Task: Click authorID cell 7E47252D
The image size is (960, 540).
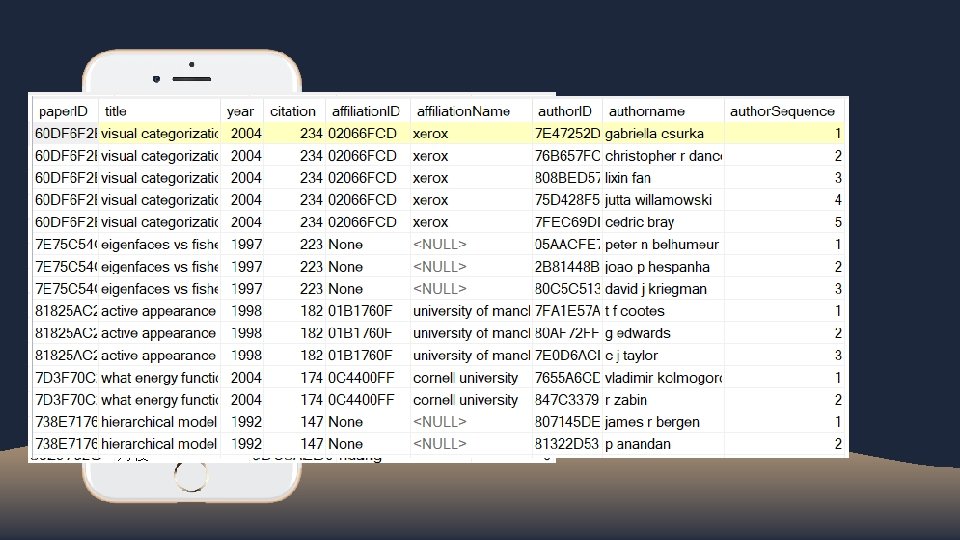Action: click(x=568, y=133)
